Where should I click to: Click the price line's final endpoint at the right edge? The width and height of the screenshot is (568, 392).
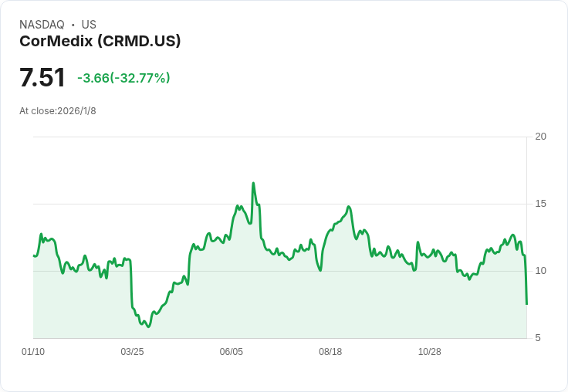[526, 304]
